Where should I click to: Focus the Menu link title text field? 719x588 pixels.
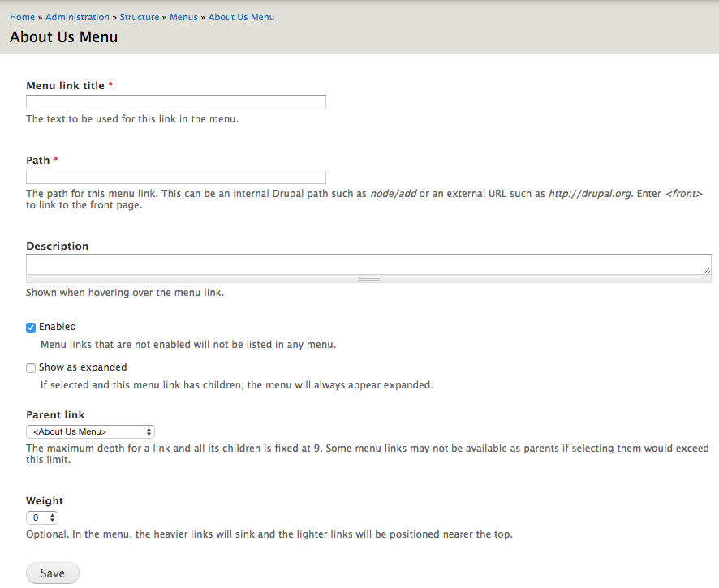pyautogui.click(x=176, y=102)
